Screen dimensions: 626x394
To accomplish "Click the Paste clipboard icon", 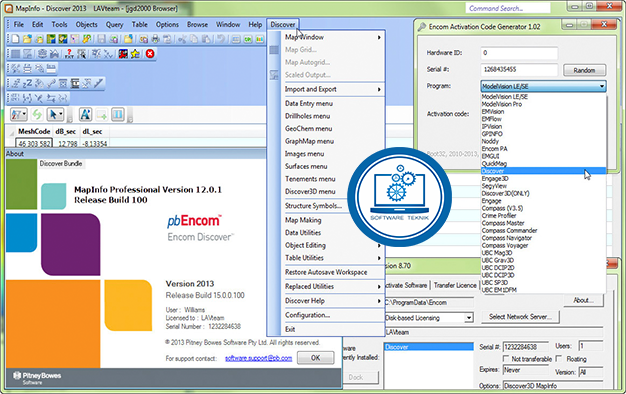I will [206, 39].
